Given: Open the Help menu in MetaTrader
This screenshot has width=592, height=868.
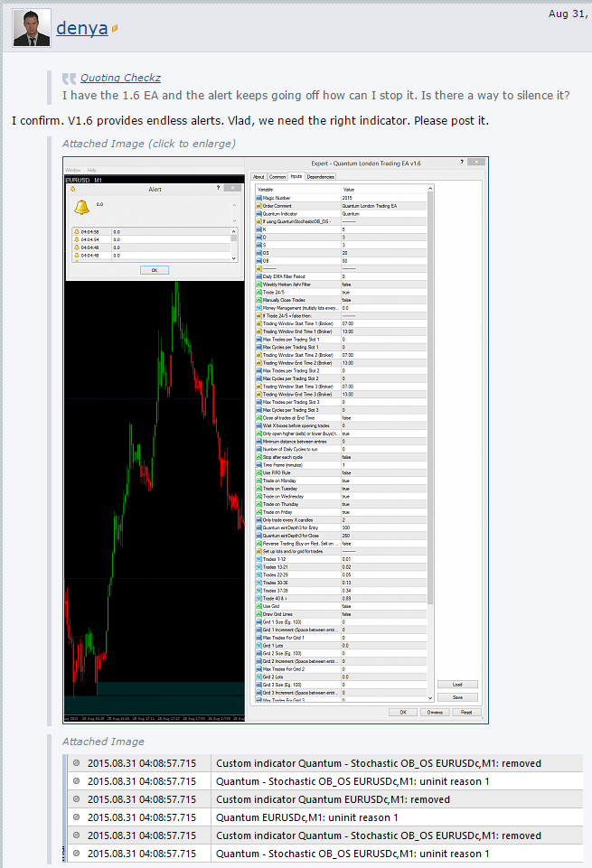Looking at the screenshot, I should (92, 170).
